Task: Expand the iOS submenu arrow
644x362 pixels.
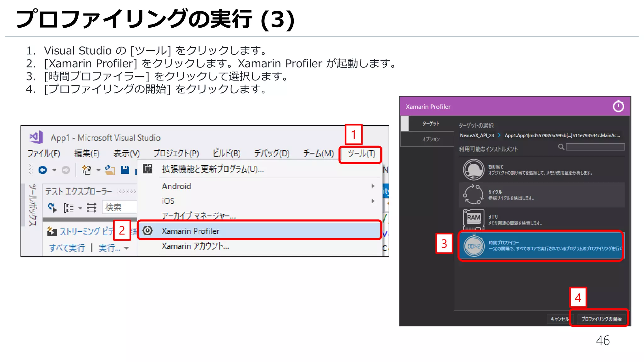Action: 373,201
